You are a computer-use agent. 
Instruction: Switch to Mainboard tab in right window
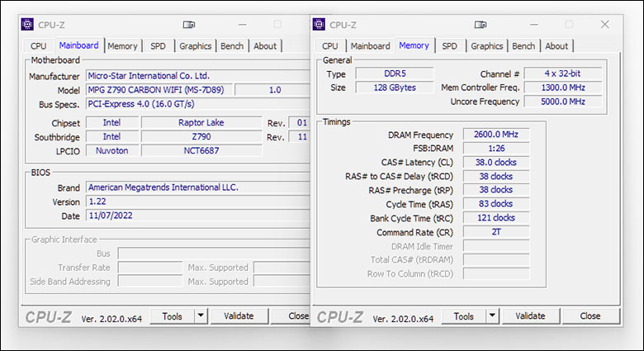click(x=371, y=46)
